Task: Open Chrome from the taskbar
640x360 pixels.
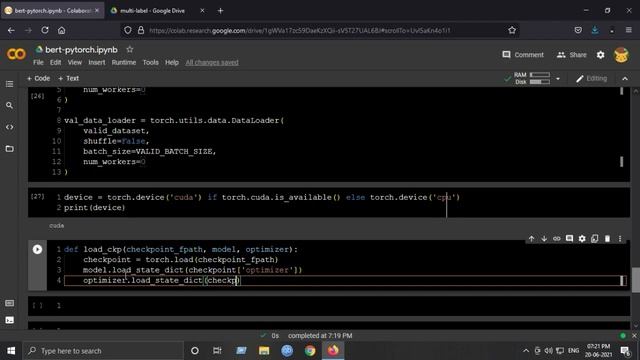Action: point(310,351)
